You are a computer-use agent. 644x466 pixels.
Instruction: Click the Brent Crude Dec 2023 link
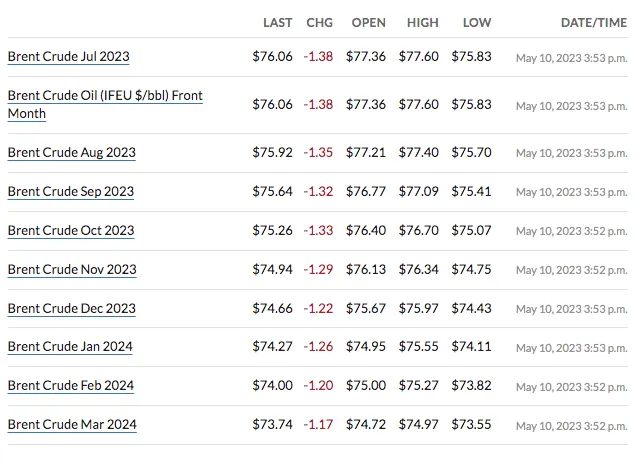[x=71, y=309]
